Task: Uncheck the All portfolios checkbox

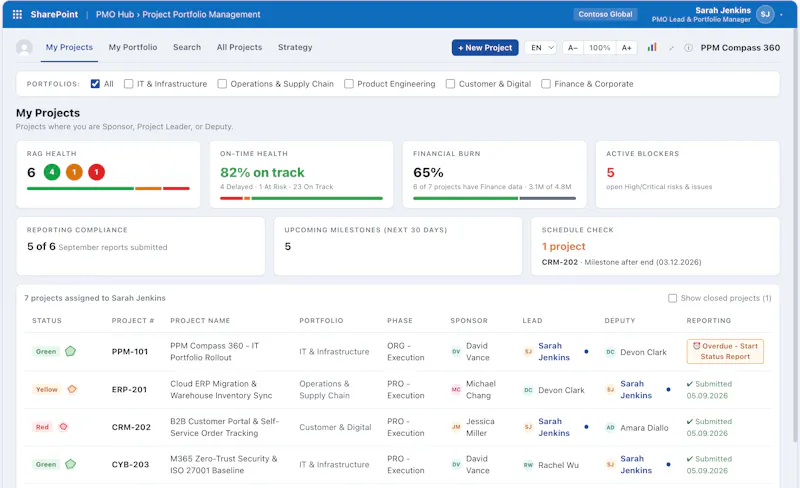Action: click(x=95, y=84)
